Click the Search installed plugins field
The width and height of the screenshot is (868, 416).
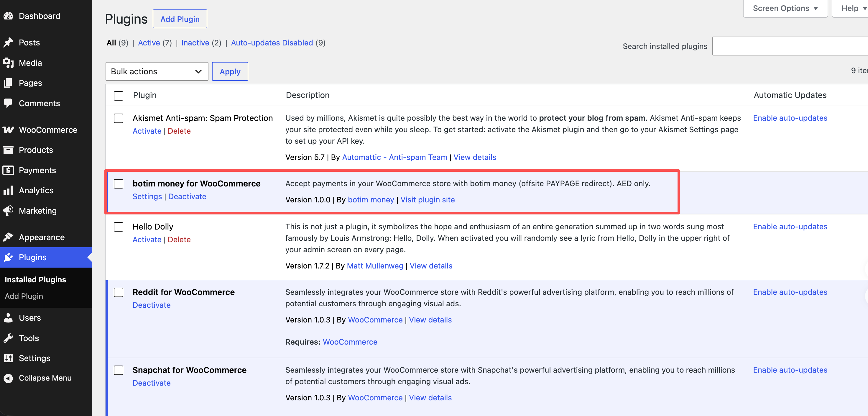point(790,46)
